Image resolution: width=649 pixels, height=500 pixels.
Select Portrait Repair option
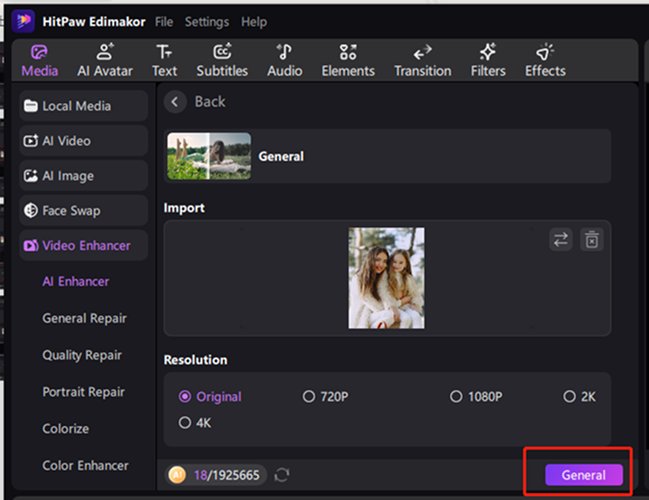[84, 392]
